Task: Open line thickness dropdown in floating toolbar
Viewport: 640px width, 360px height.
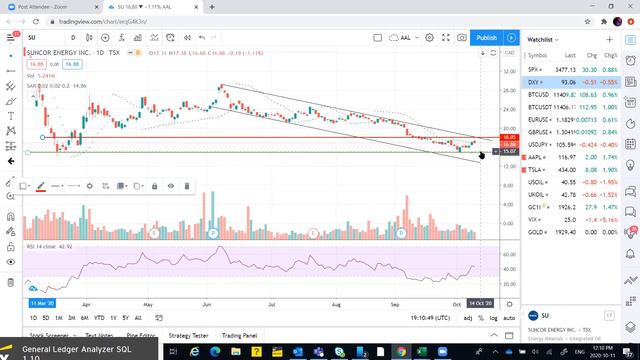Action: coord(57,186)
